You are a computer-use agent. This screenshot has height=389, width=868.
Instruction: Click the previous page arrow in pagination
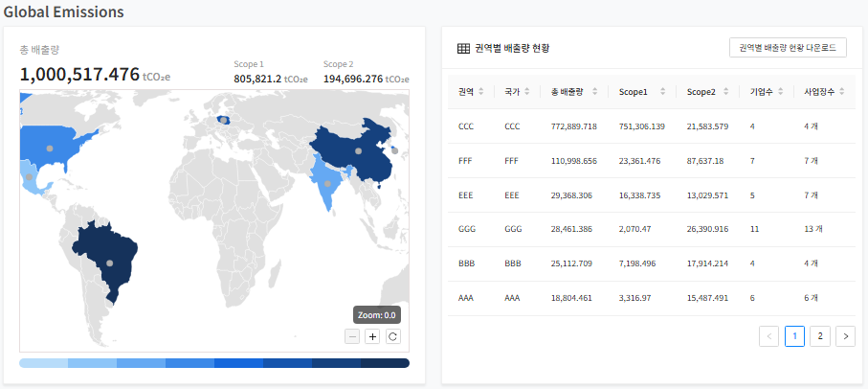click(768, 335)
